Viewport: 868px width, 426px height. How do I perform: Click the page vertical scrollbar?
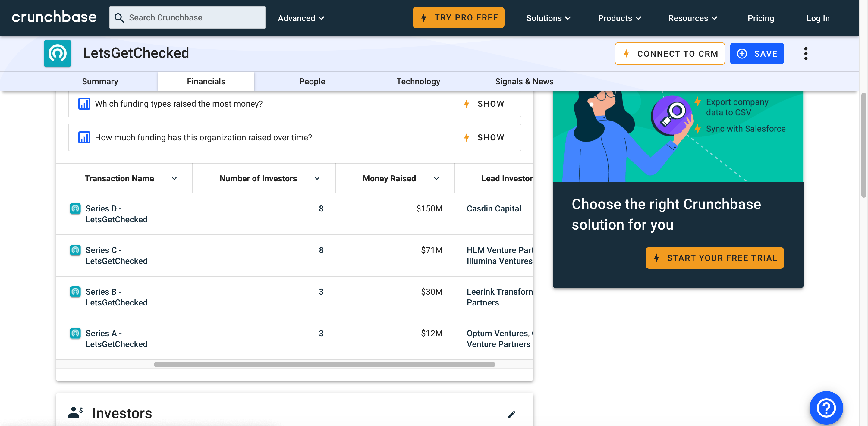[x=863, y=145]
